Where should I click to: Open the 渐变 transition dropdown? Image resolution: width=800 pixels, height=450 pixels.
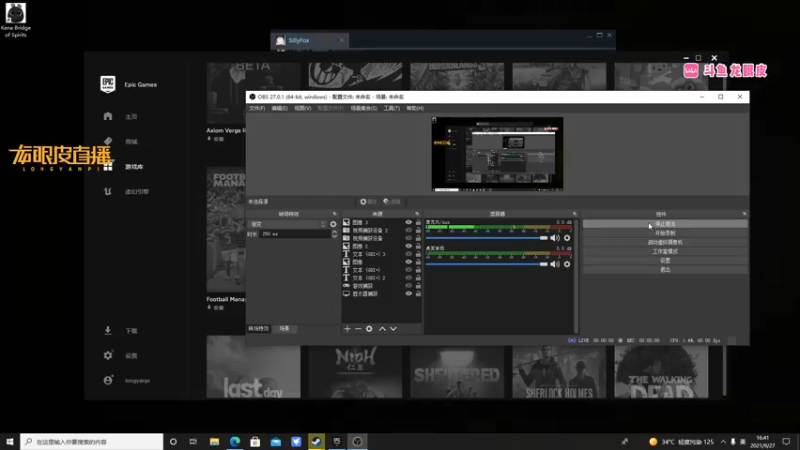(287, 224)
